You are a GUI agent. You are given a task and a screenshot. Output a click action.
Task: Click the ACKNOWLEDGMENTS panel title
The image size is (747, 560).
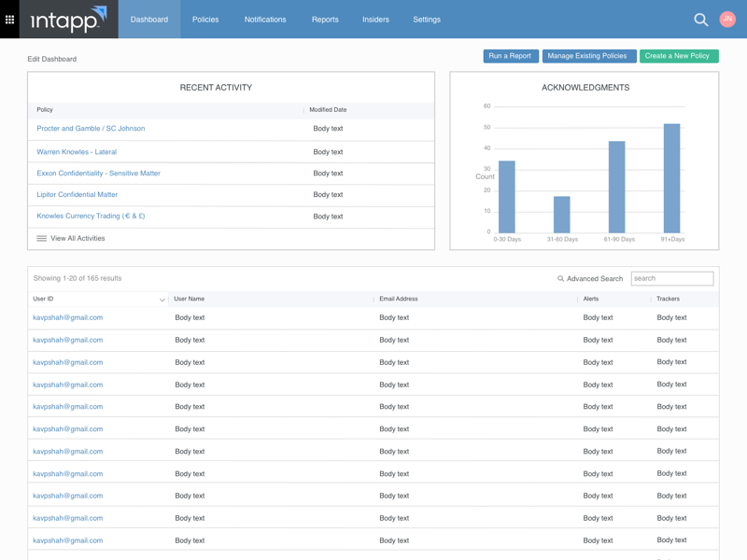585,88
